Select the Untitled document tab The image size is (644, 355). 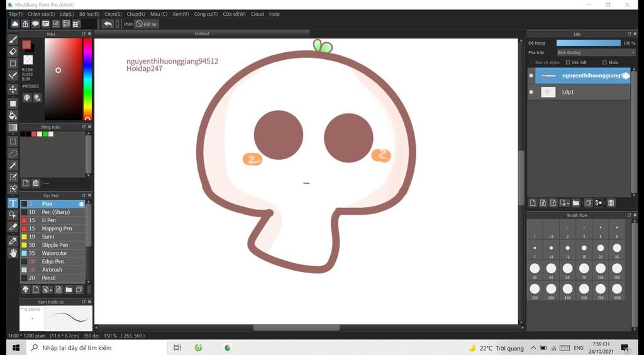(x=202, y=34)
